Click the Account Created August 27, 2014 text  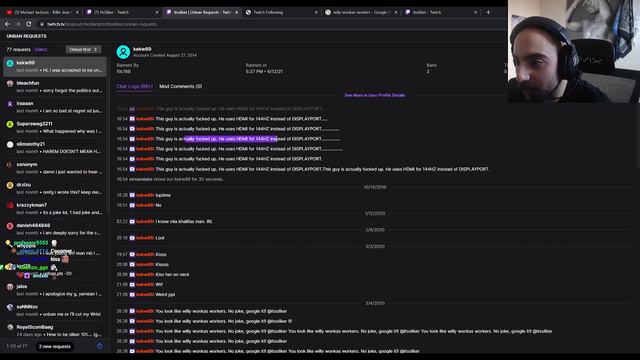(165, 55)
